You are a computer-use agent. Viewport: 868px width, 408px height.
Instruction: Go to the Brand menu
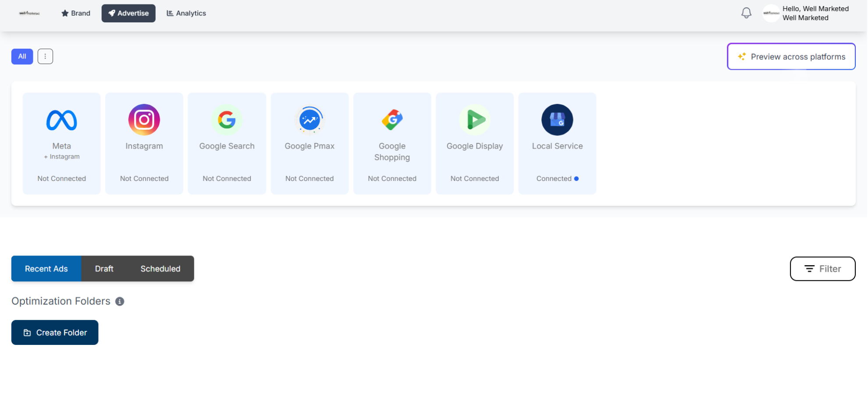tap(76, 13)
